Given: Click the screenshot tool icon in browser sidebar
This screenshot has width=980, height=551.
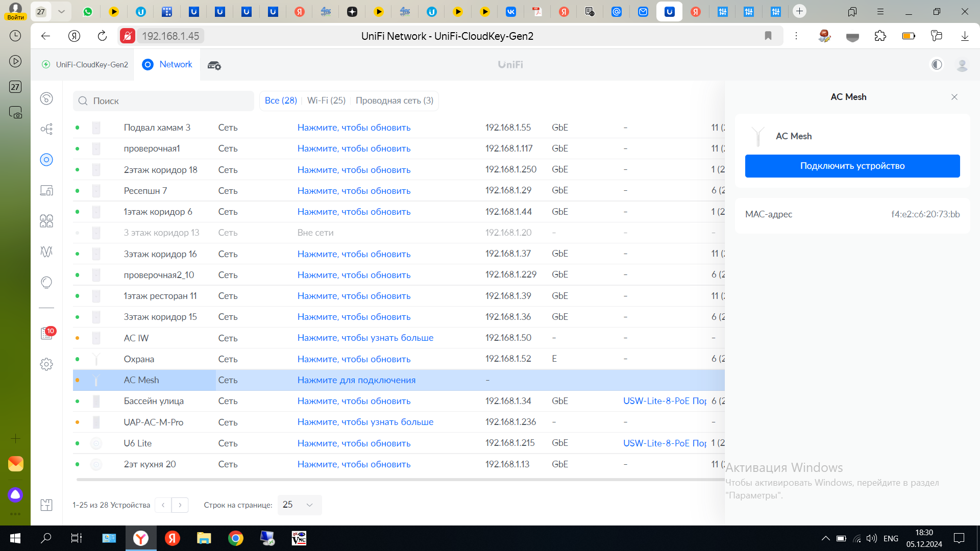Looking at the screenshot, I should point(15,112).
